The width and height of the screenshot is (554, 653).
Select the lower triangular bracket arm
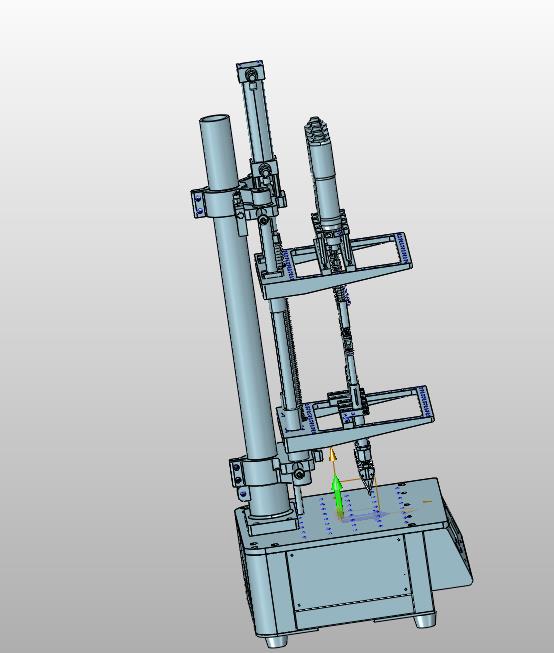pyautogui.click(x=354, y=421)
